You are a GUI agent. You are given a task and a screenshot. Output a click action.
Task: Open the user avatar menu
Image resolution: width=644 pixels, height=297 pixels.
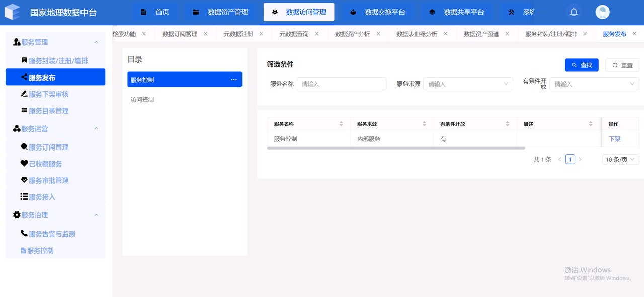602,12
